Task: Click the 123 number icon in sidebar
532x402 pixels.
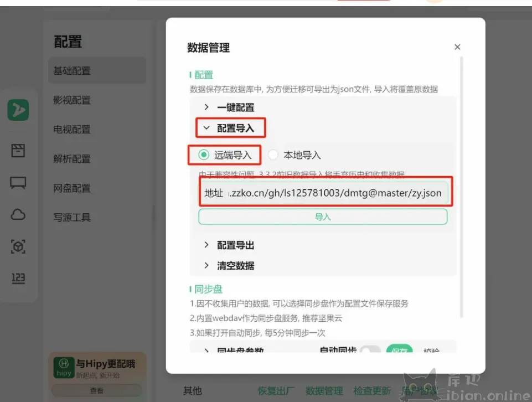Action: point(18,278)
